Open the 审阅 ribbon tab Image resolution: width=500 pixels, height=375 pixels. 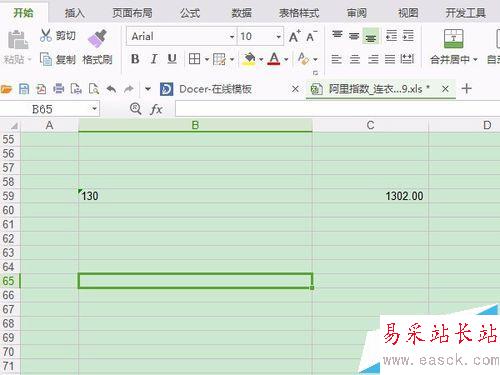point(357,13)
